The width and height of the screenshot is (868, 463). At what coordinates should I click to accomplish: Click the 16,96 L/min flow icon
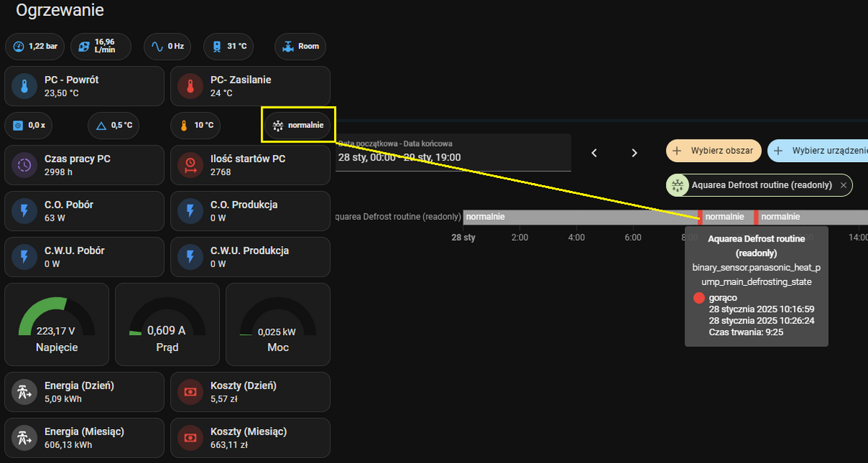tap(84, 46)
